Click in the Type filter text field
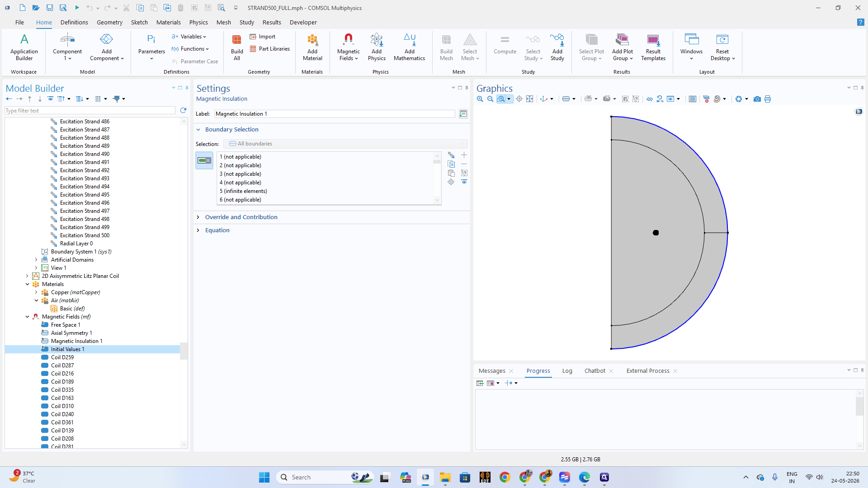Viewport: 868px width, 488px height. pyautogui.click(x=90, y=111)
